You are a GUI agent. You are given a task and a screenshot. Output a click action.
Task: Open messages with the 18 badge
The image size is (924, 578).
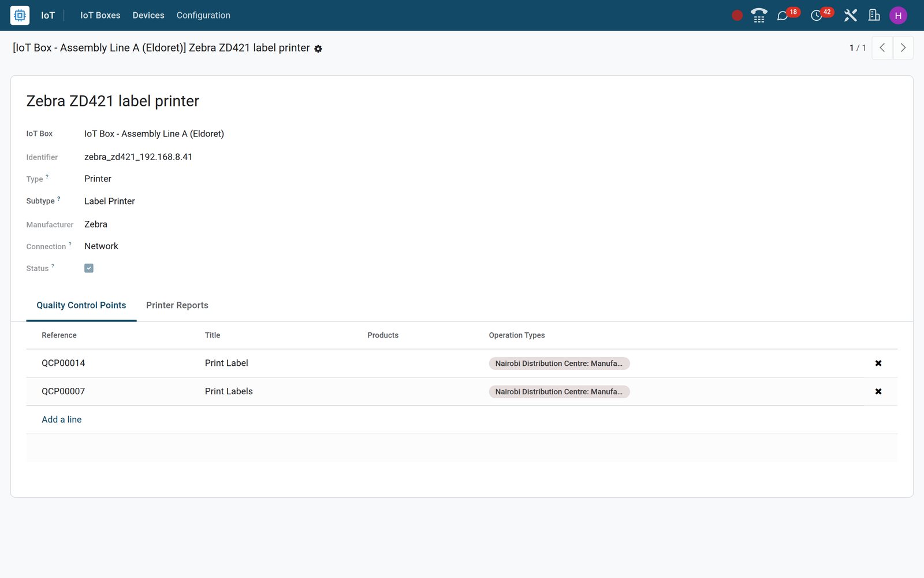tap(788, 14)
